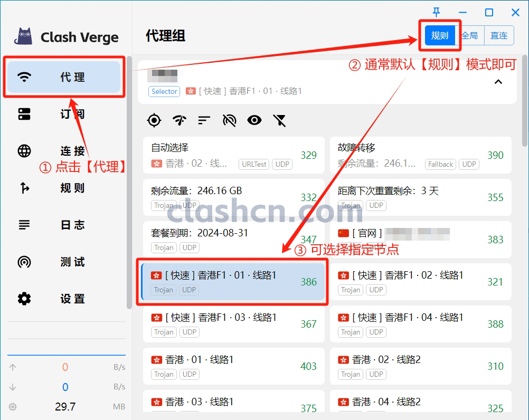Switch to 全局 global mode
This screenshot has height=420, width=529.
(x=470, y=35)
